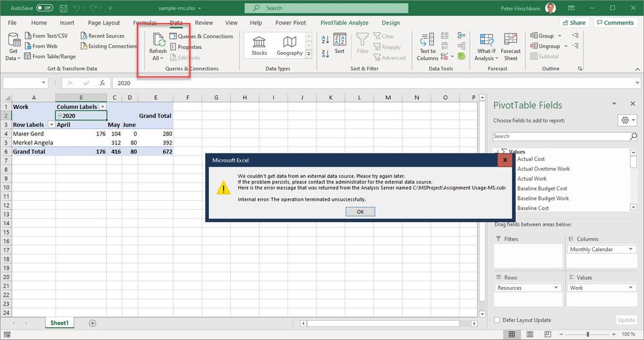Switch to the Insert tab
This screenshot has width=644, height=340.
tap(67, 23)
